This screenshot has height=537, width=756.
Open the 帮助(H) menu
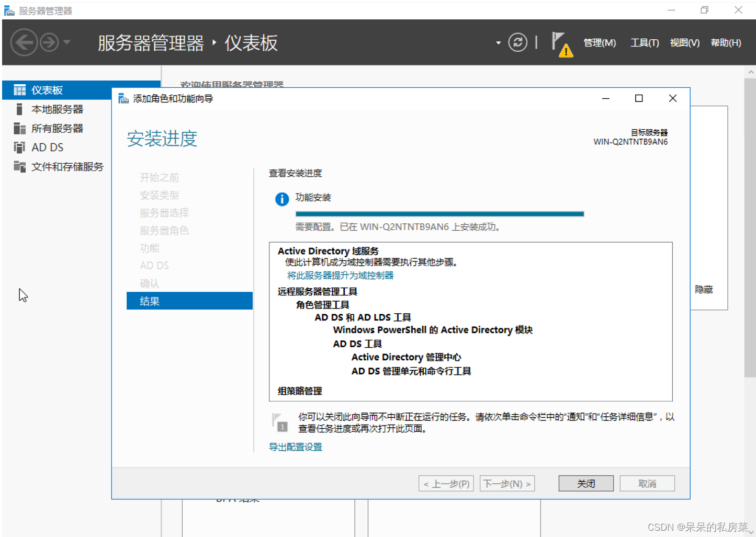(x=726, y=43)
